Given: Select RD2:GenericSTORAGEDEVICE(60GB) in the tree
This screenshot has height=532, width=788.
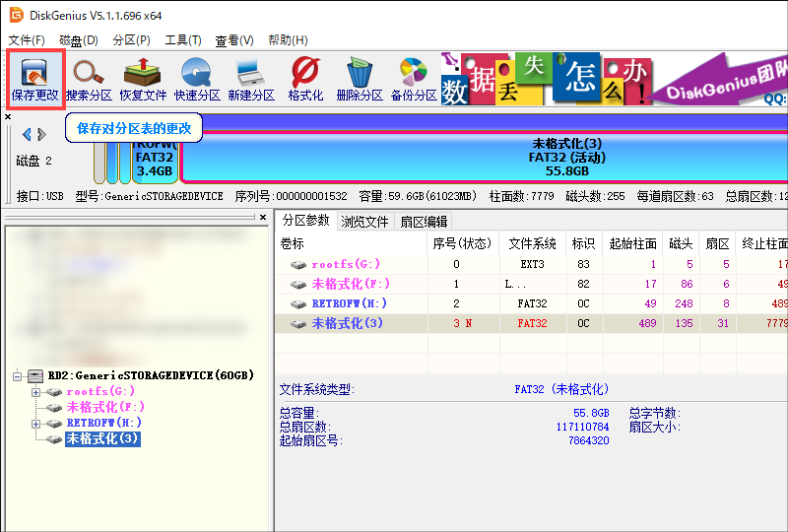Looking at the screenshot, I should (x=151, y=375).
